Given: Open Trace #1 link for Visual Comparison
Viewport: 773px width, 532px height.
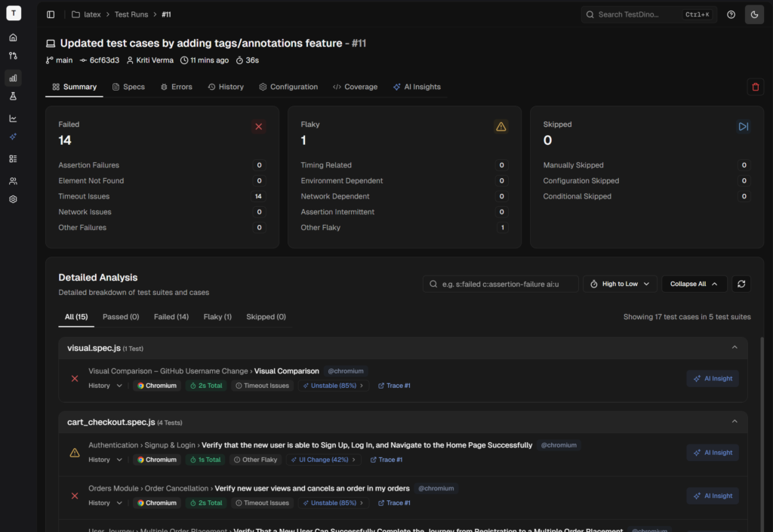Looking at the screenshot, I should (393, 386).
